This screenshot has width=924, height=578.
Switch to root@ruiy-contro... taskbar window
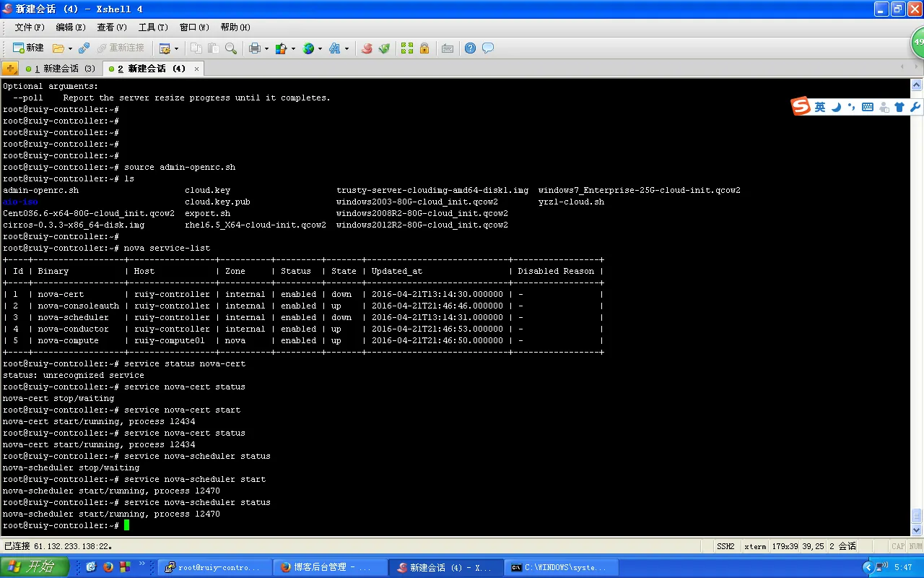click(214, 568)
